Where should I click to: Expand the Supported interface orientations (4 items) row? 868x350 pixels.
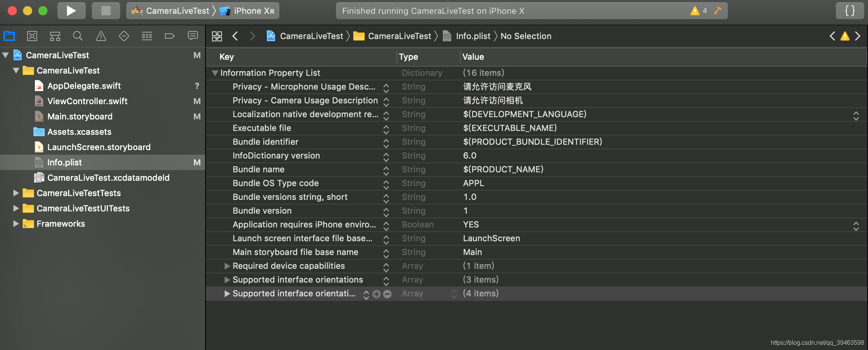point(227,293)
